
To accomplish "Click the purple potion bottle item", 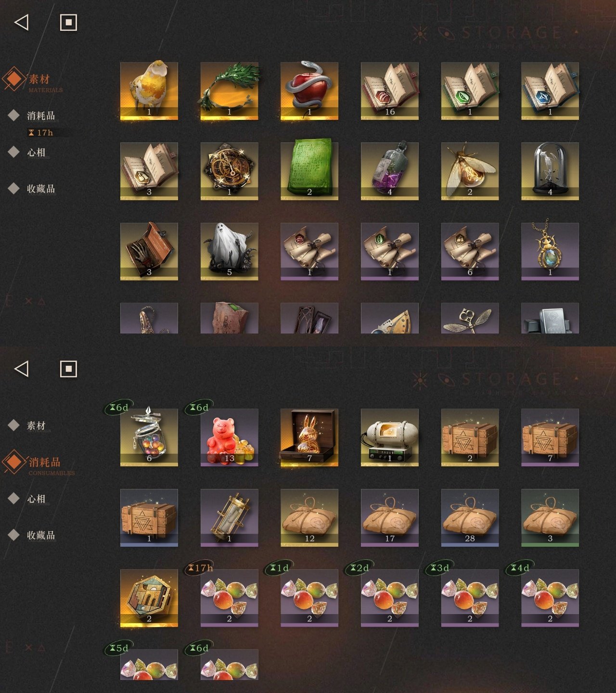I will (390, 171).
